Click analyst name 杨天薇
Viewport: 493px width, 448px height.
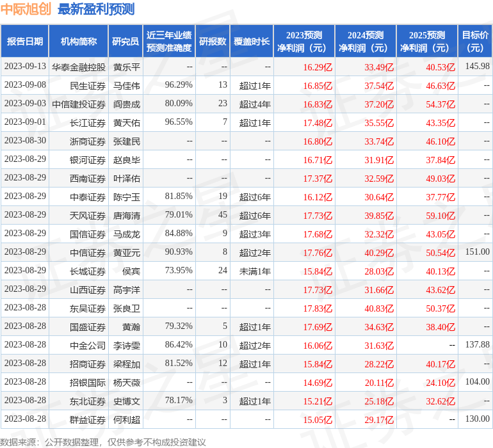point(127,383)
